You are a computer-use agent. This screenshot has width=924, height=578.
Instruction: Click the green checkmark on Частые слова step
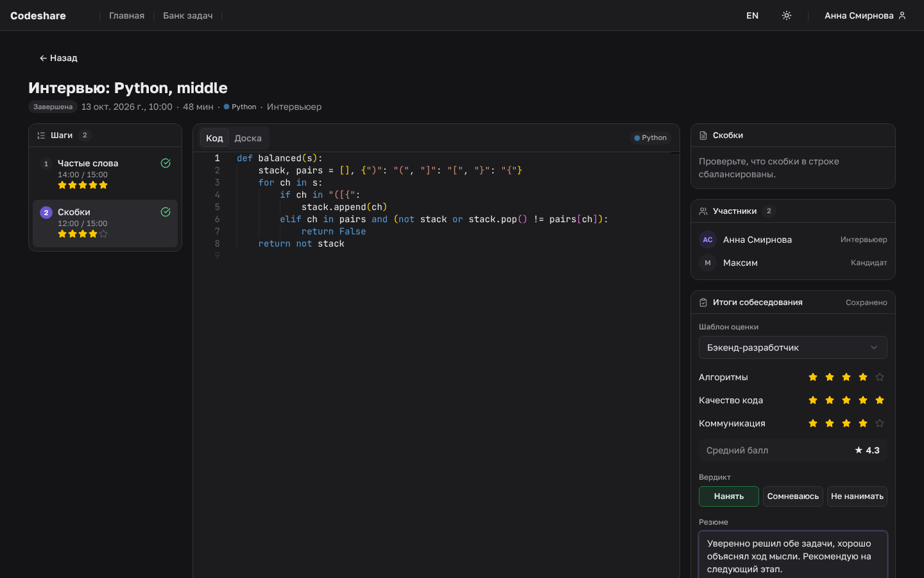[166, 163]
